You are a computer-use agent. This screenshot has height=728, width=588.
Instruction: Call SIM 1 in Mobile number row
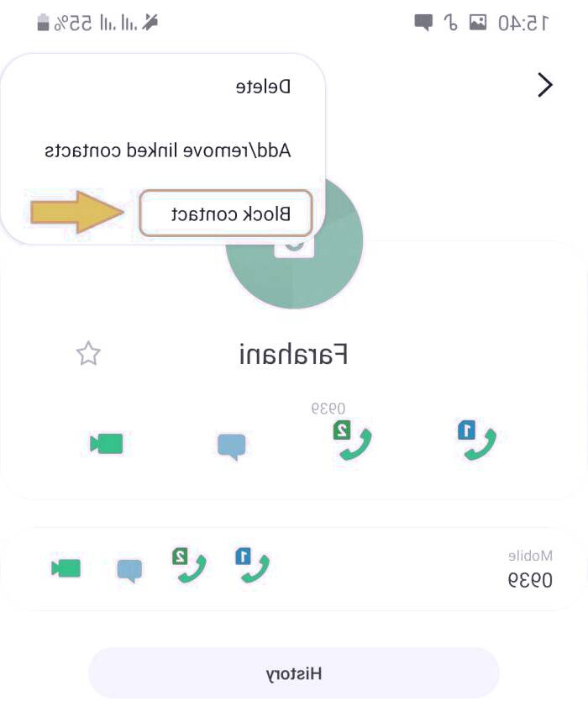pos(253,565)
